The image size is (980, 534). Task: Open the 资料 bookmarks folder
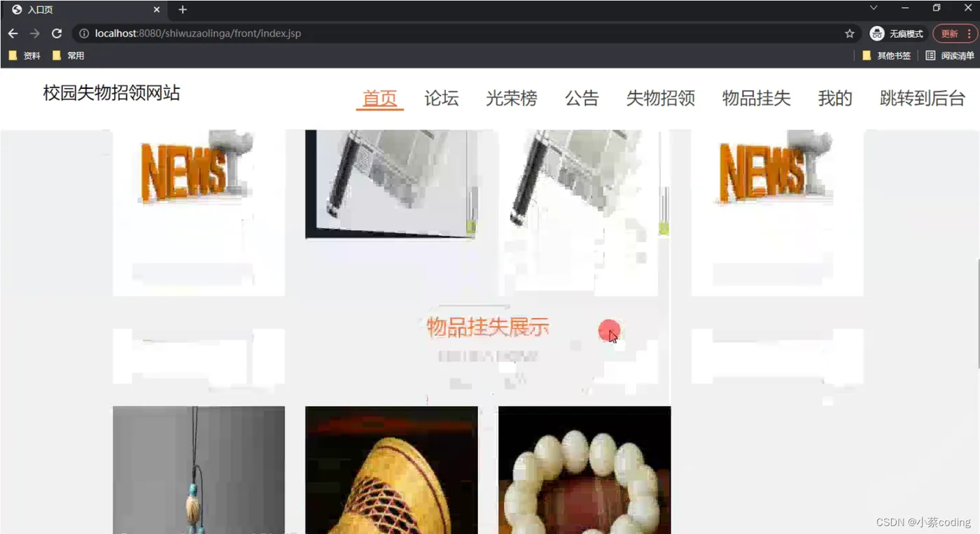point(24,55)
